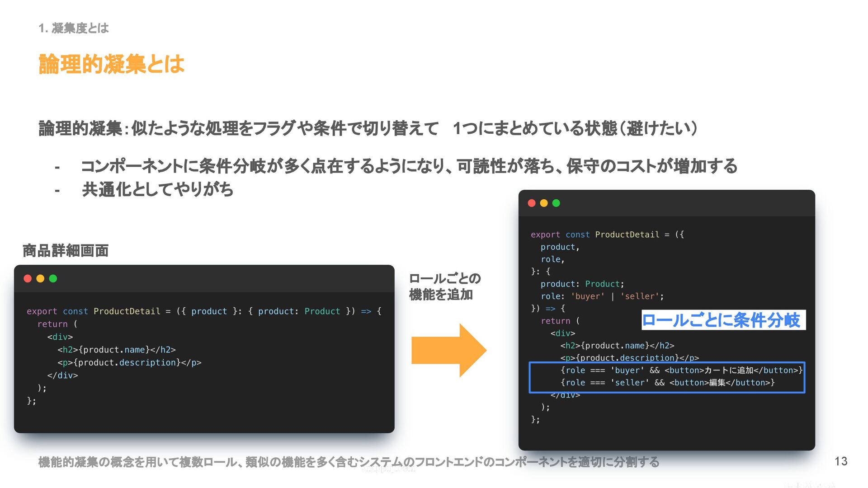Click the role === 'buyer' code line

681,371
